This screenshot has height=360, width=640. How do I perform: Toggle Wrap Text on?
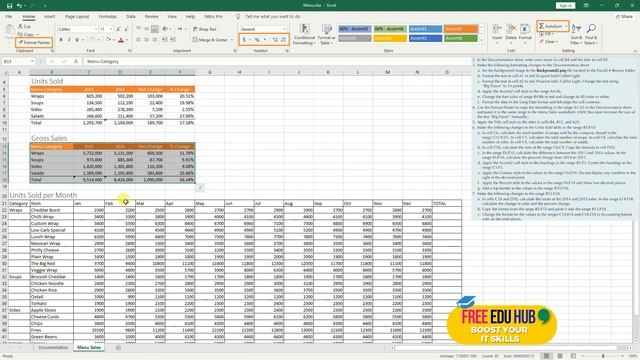pyautogui.click(x=204, y=29)
